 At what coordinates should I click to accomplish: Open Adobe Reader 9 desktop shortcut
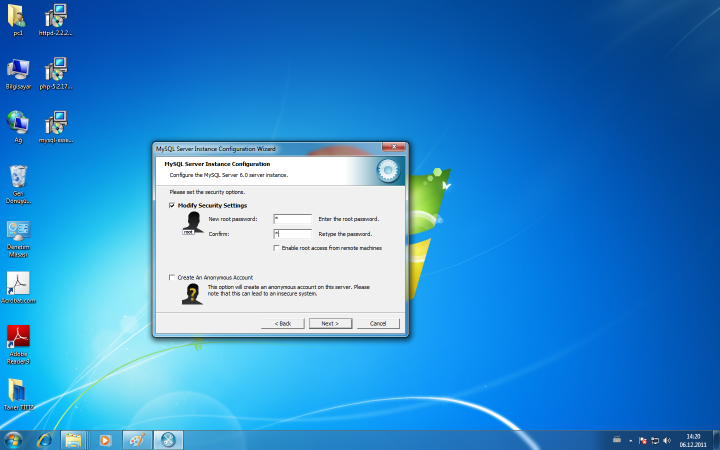click(18, 340)
